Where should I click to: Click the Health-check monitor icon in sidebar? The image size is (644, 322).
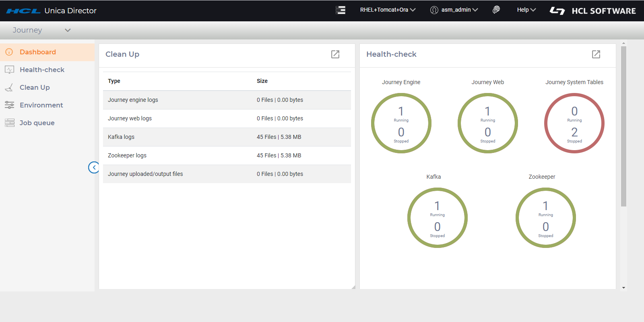click(9, 70)
